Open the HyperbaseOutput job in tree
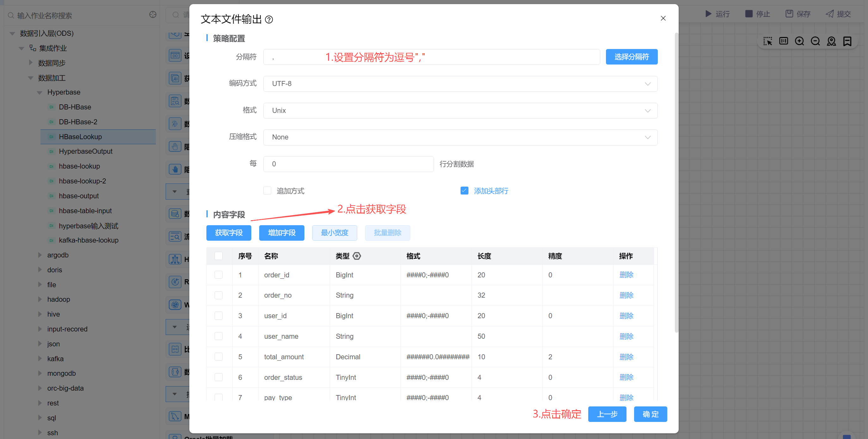The width and height of the screenshot is (868, 439). [86, 151]
